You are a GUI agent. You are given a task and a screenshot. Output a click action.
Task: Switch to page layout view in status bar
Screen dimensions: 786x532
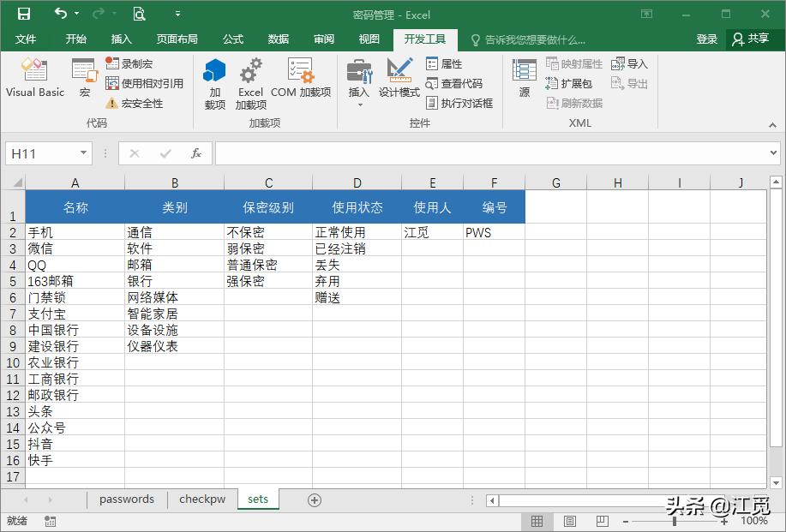coord(569,521)
